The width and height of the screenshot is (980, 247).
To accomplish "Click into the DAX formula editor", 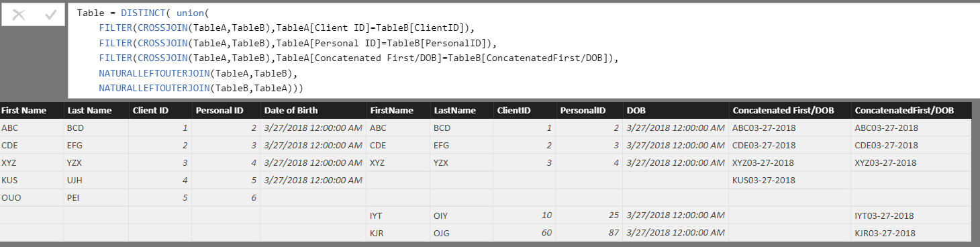I will pyautogui.click(x=524, y=50).
